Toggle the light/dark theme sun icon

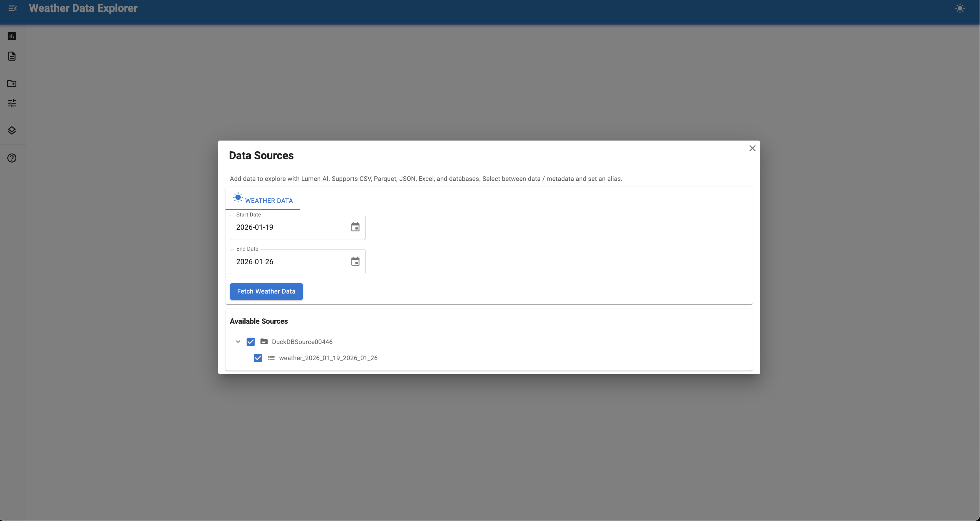click(x=960, y=8)
